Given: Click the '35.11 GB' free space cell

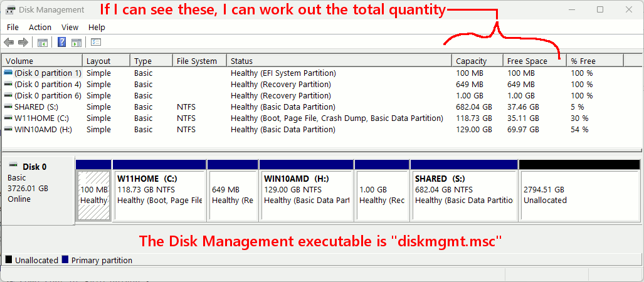Looking at the screenshot, I should pyautogui.click(x=523, y=118).
